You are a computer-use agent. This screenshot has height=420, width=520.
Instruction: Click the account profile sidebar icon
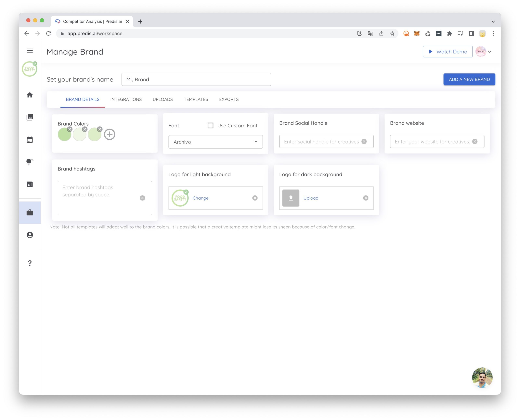point(30,235)
